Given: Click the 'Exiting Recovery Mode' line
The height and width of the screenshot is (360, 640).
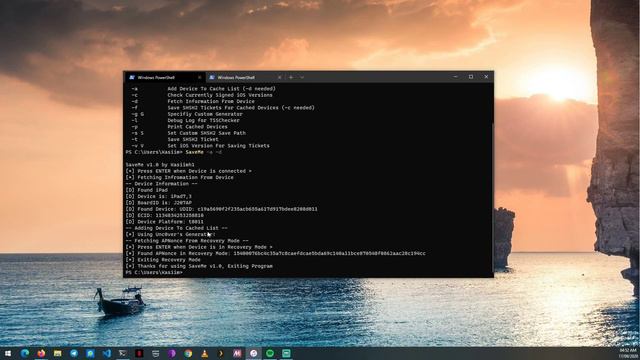Looking at the screenshot, I should pyautogui.click(x=163, y=260).
